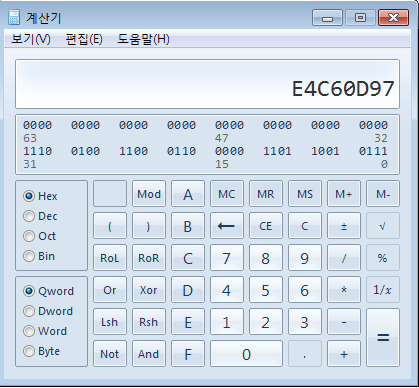419x388 pixels.
Task: Click the number 7 key
Action: click(227, 258)
